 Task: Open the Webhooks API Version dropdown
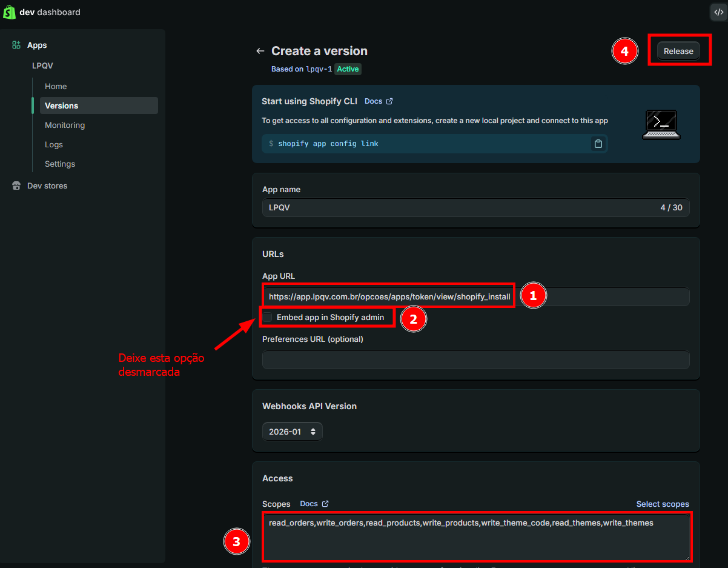[x=293, y=432]
